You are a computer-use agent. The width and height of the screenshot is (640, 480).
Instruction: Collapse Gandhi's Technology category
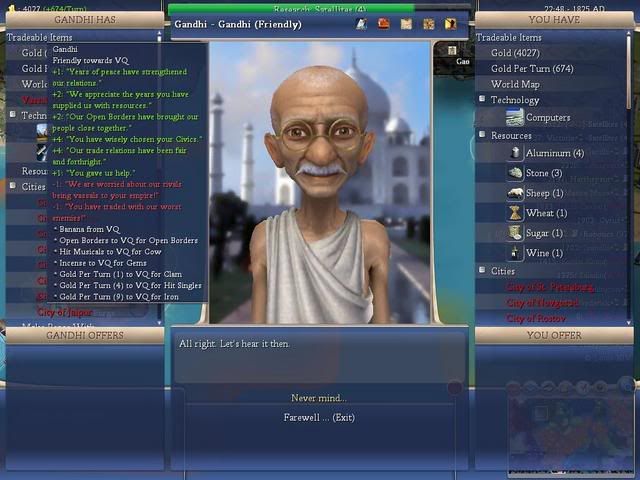tap(13, 114)
